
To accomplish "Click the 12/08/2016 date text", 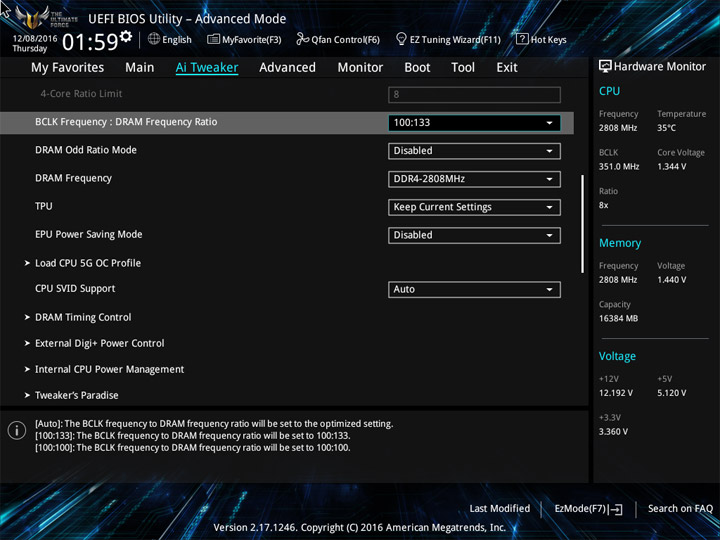I will (x=35, y=39).
